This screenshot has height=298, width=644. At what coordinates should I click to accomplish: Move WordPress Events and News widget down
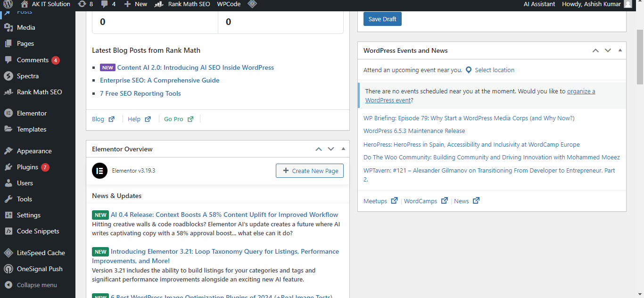pos(608,50)
